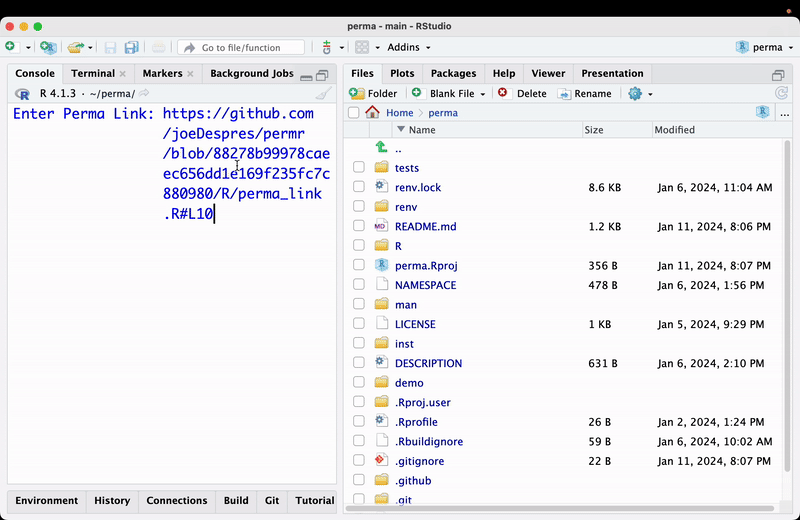Toggle the select-all files checkbox
The height and width of the screenshot is (520, 800).
coord(353,113)
